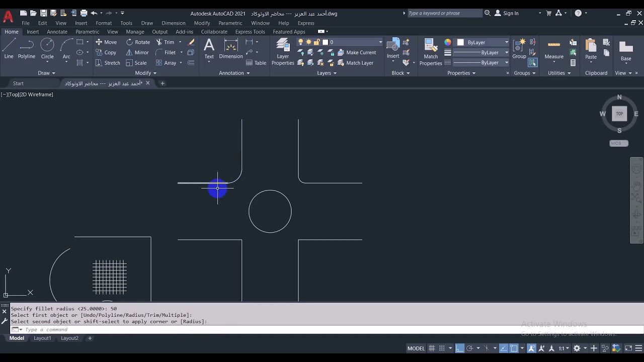Click the Array tool
644x362 pixels.
click(x=166, y=63)
